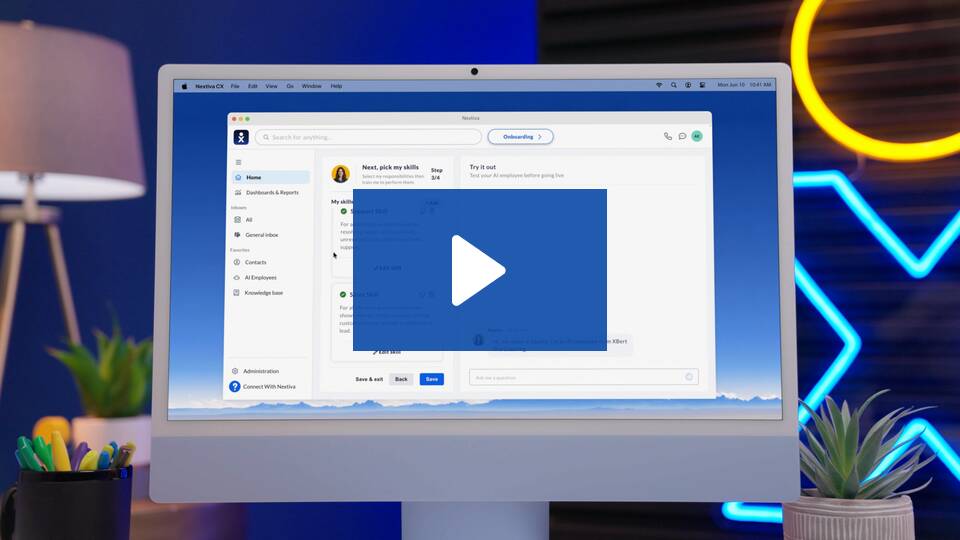Click the Step 3/4 indicator
The image size is (960, 540).
pos(436,174)
